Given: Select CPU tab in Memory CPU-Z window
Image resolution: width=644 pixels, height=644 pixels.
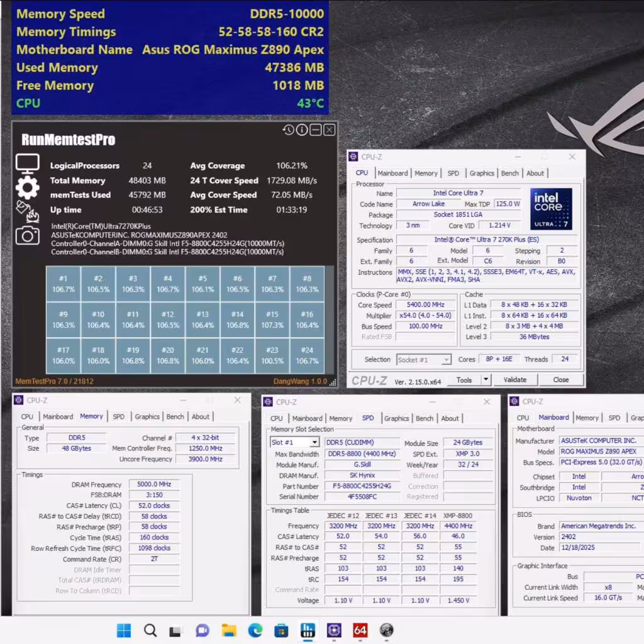Looking at the screenshot, I should [x=27, y=416].
